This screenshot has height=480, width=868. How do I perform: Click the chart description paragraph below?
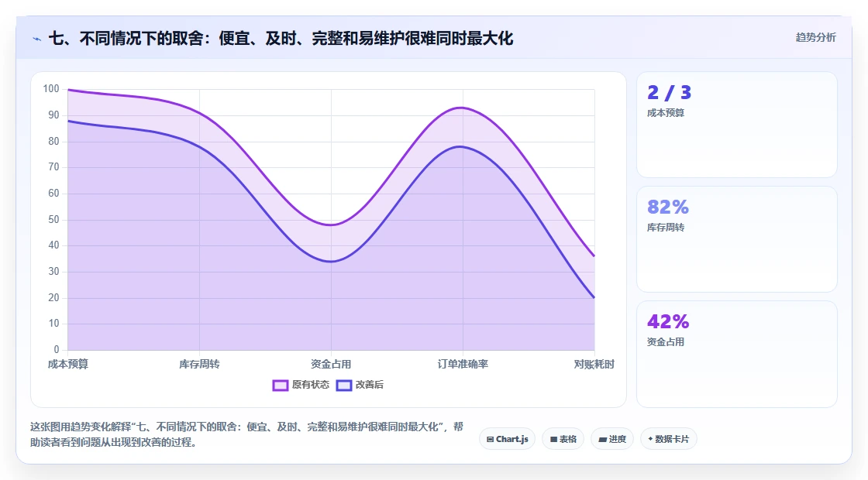point(246,434)
